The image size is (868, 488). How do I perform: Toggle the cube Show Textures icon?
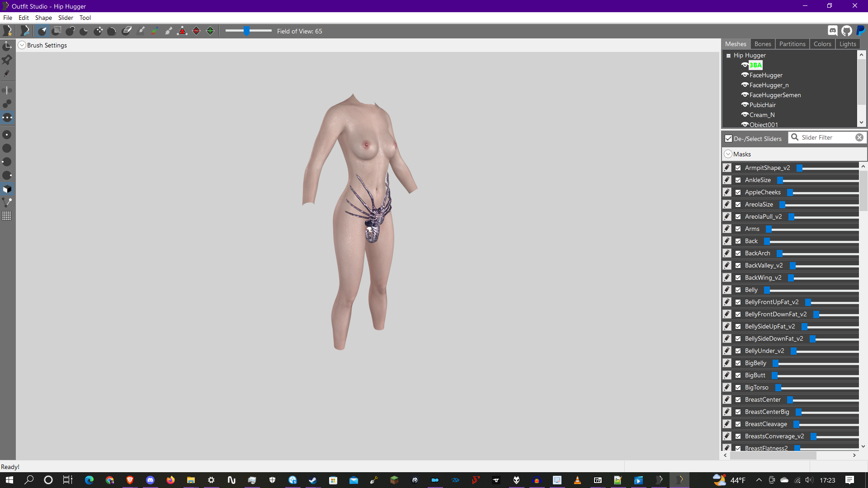point(7,189)
